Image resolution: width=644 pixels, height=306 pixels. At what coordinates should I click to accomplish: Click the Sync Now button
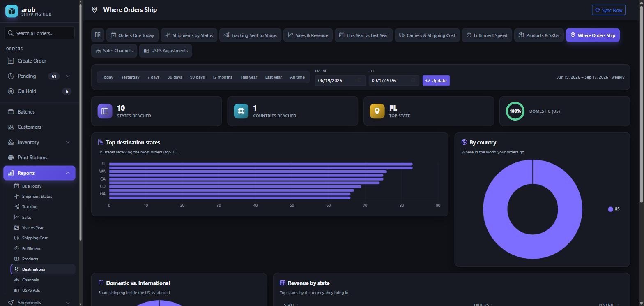point(608,10)
